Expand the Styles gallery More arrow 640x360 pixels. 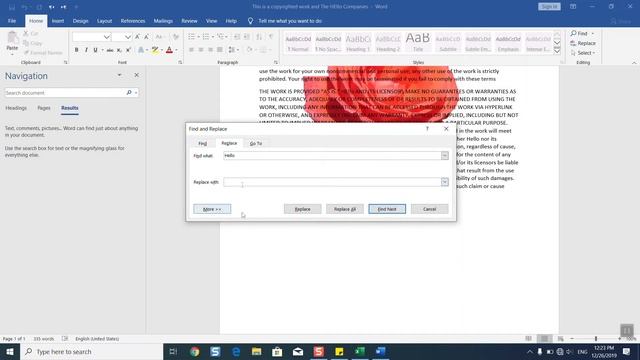pos(557,51)
